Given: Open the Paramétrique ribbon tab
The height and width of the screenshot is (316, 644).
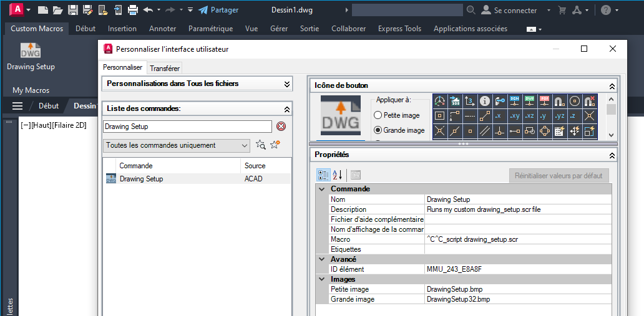Looking at the screenshot, I should [x=211, y=29].
